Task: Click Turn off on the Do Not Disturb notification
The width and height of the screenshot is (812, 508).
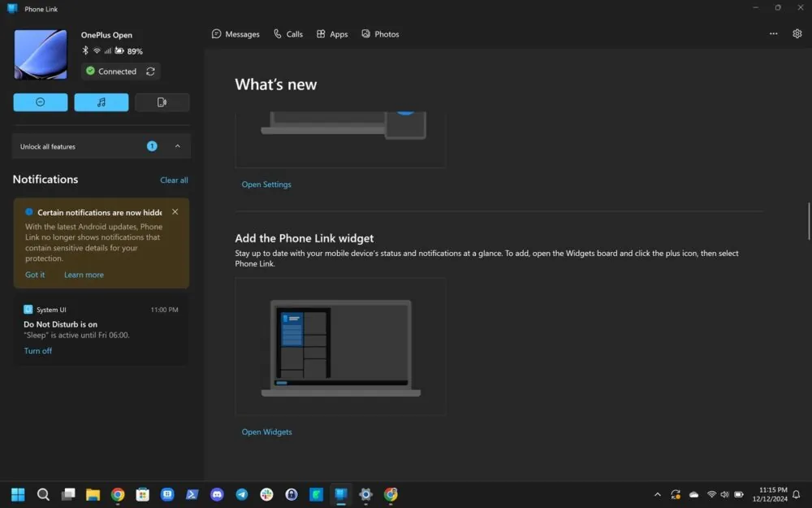Action: tap(38, 350)
